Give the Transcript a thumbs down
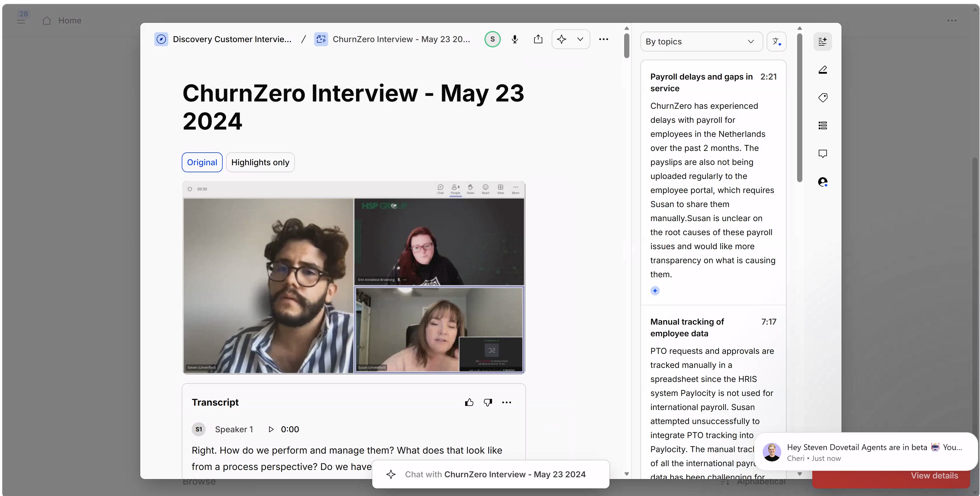Screen dimensions: 980x496 (x=488, y=402)
